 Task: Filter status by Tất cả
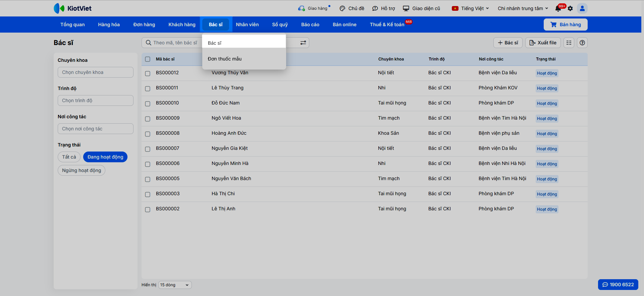coord(69,157)
